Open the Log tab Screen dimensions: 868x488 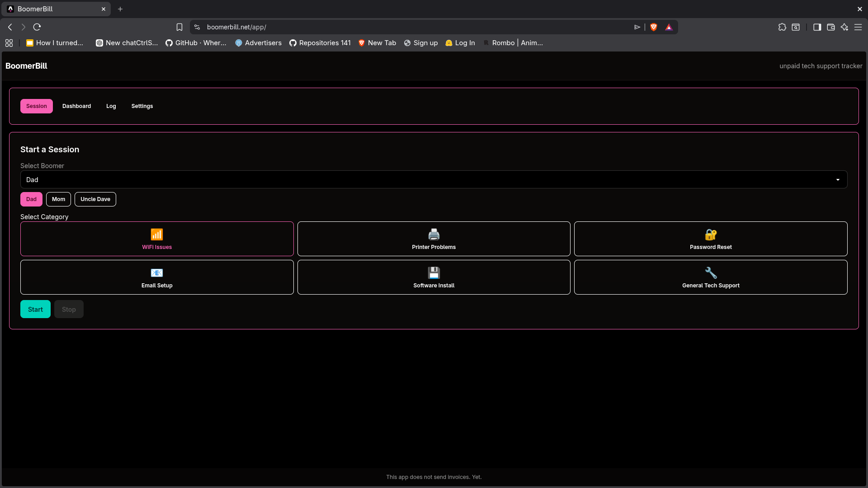pyautogui.click(x=111, y=106)
